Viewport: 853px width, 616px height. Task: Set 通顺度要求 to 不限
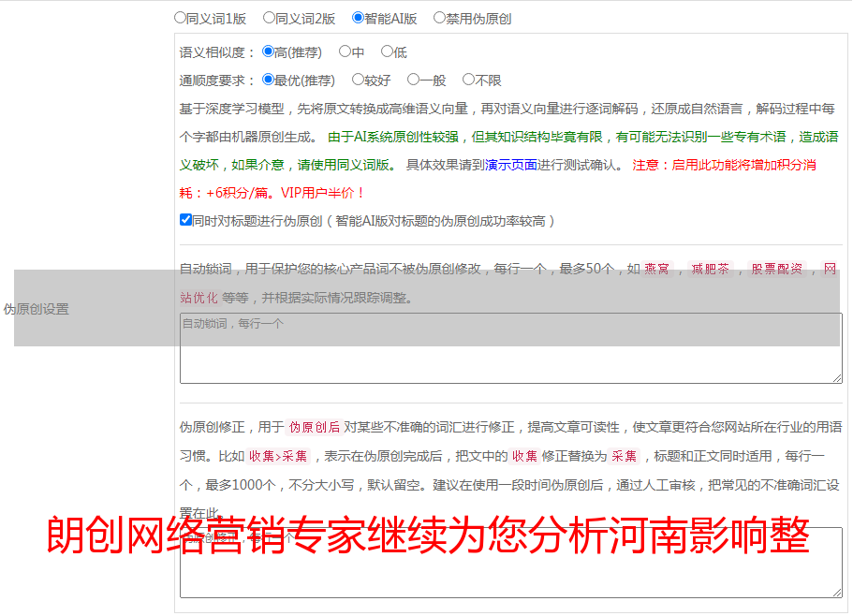[x=468, y=80]
